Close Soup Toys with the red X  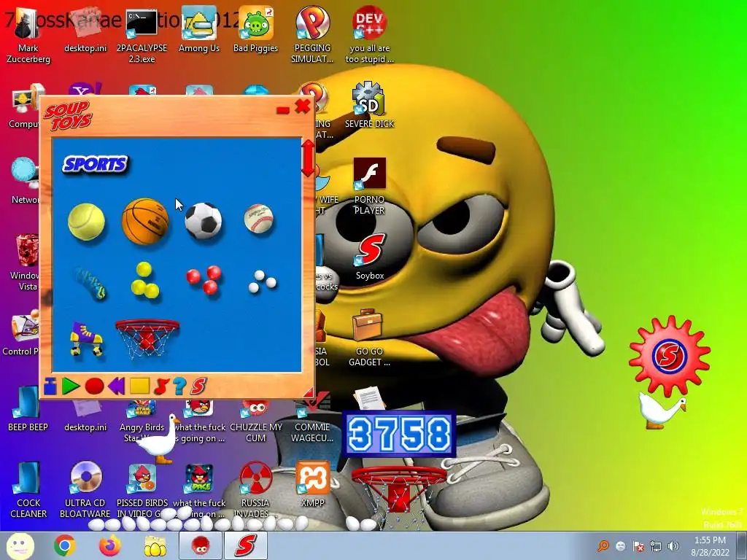point(303,106)
